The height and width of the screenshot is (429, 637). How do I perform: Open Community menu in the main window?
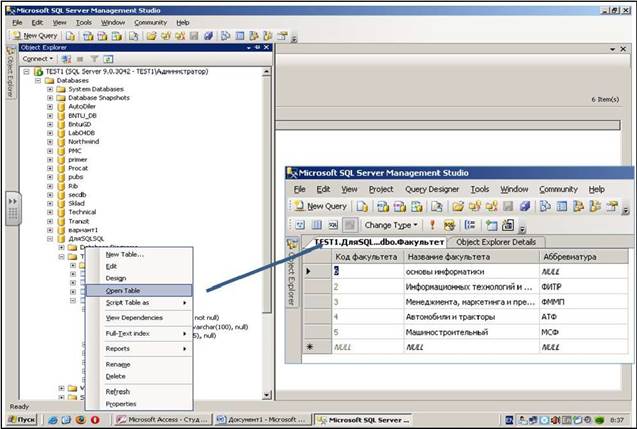(x=150, y=23)
